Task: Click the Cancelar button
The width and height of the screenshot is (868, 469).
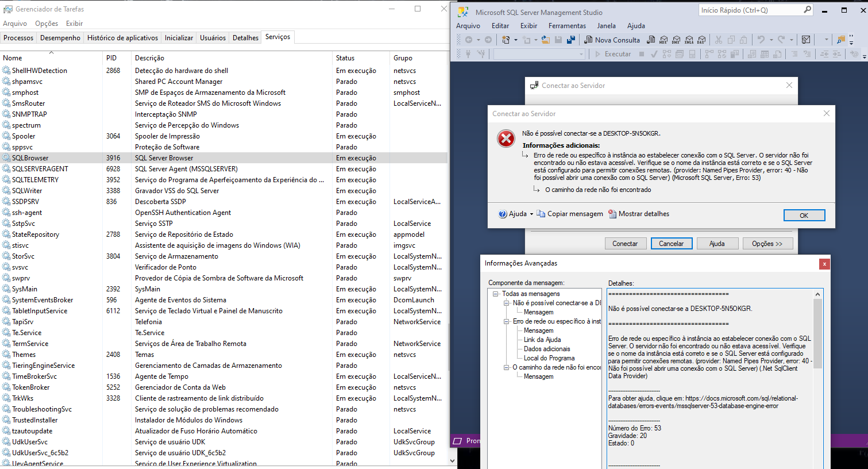Action: [672, 244]
